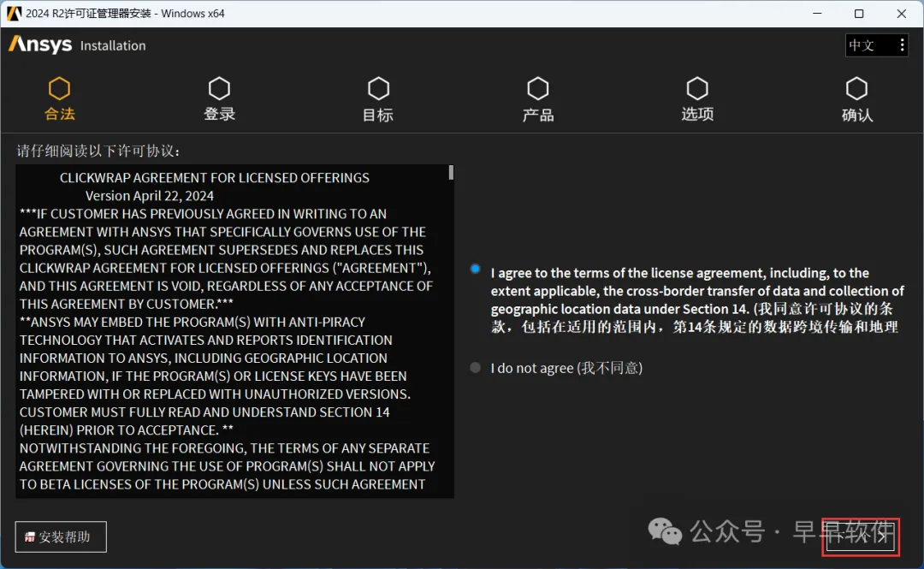Viewport: 924px width, 569px height.
Task: Click the Version April 22, 2024 line
Action: [150, 196]
